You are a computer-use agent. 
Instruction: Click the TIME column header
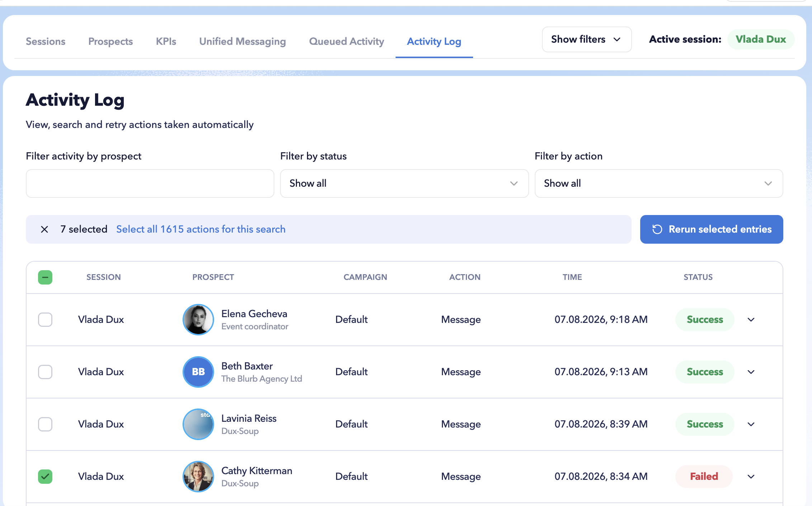point(572,277)
